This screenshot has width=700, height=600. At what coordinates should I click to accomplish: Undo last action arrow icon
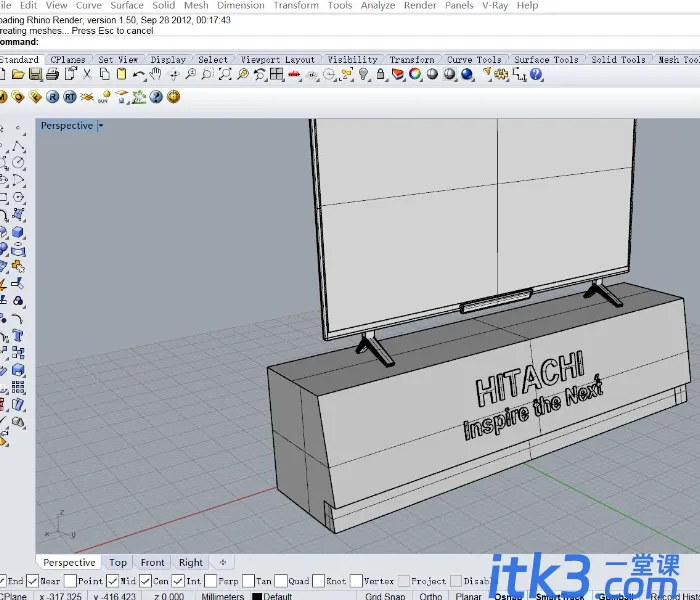pos(139,75)
